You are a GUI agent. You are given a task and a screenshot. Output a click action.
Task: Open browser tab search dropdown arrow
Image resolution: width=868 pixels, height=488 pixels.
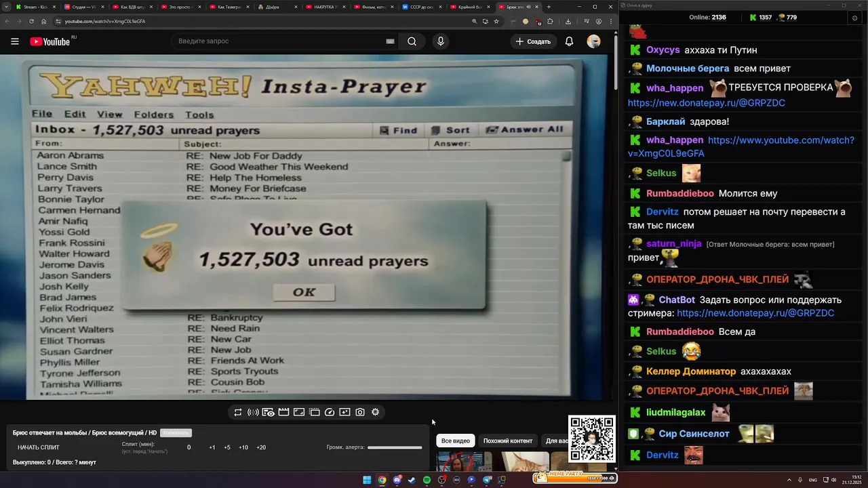[5, 7]
